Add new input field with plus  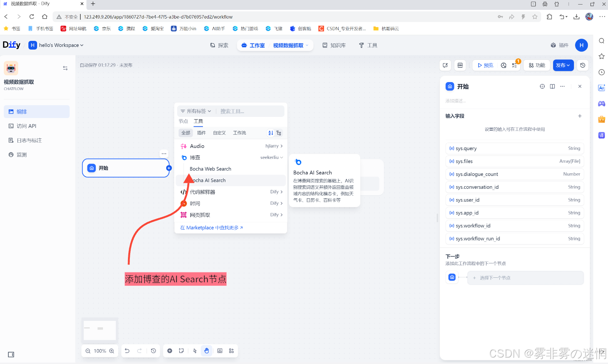(580, 116)
